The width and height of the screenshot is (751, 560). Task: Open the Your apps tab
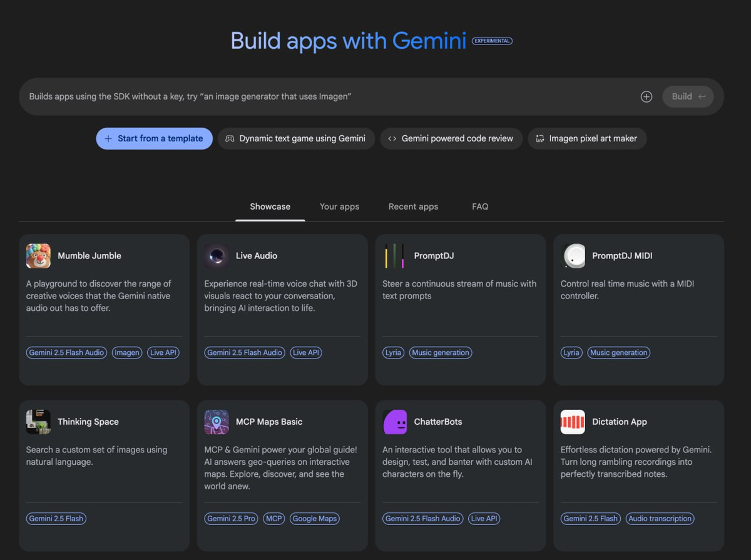pyautogui.click(x=339, y=206)
